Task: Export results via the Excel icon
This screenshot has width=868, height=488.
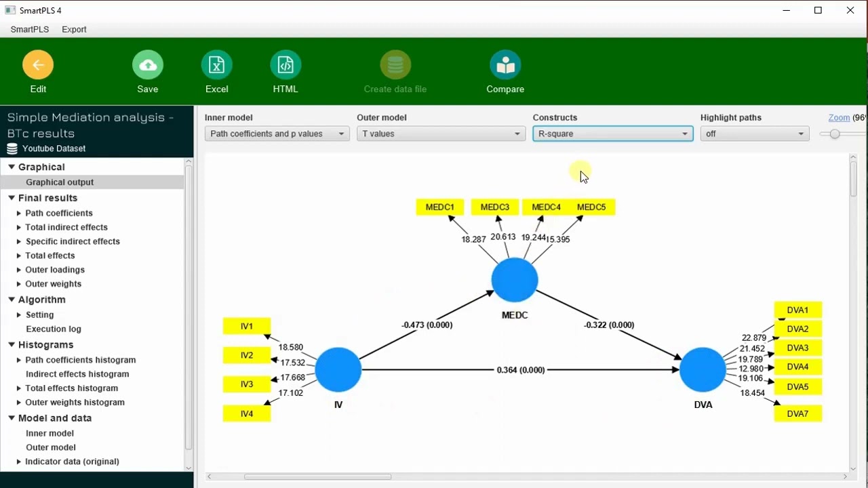Action: pyautogui.click(x=217, y=65)
